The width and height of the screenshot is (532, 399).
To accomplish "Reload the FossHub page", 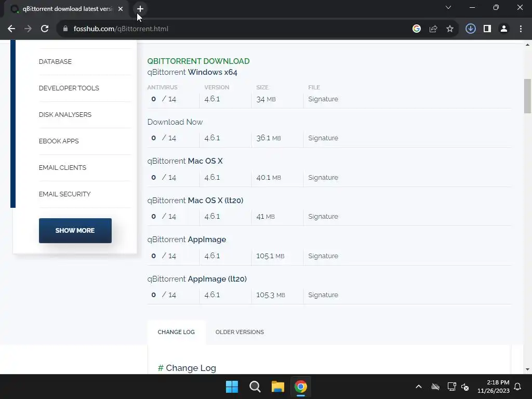I will point(45,29).
